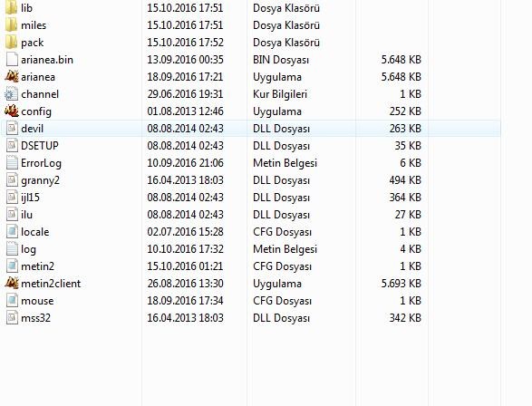Click the log text document name

[28, 249]
